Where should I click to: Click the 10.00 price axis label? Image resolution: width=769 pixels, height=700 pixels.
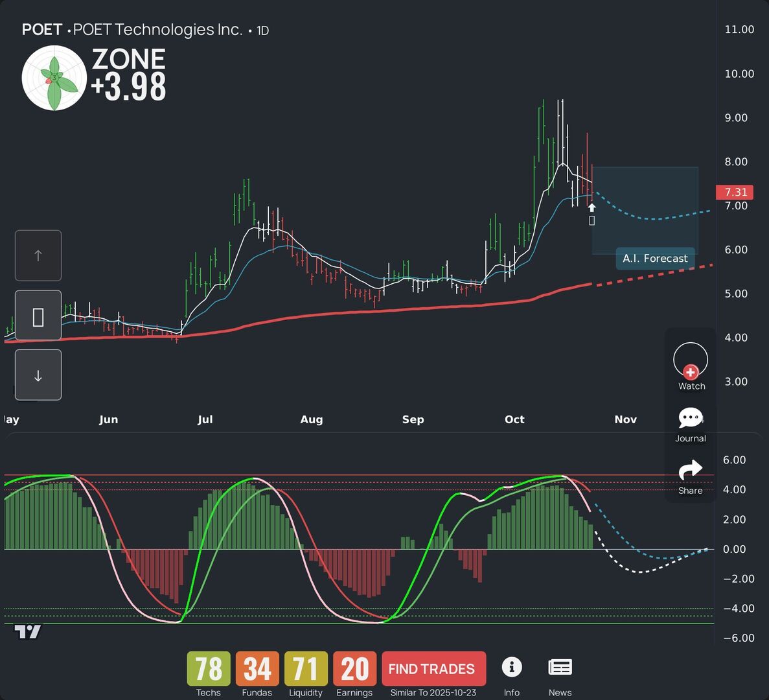(x=739, y=74)
